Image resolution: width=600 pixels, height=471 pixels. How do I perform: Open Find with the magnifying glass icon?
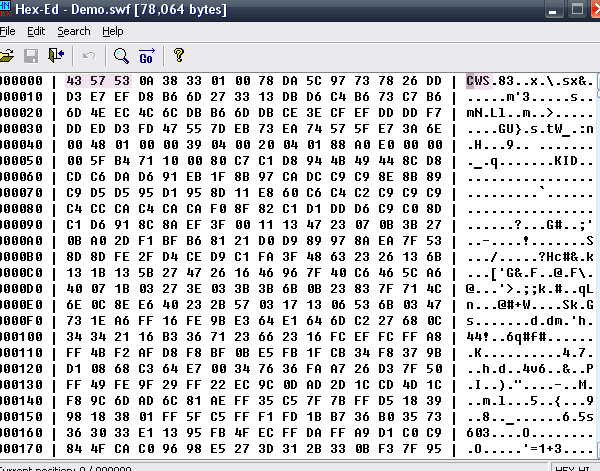pyautogui.click(x=121, y=55)
